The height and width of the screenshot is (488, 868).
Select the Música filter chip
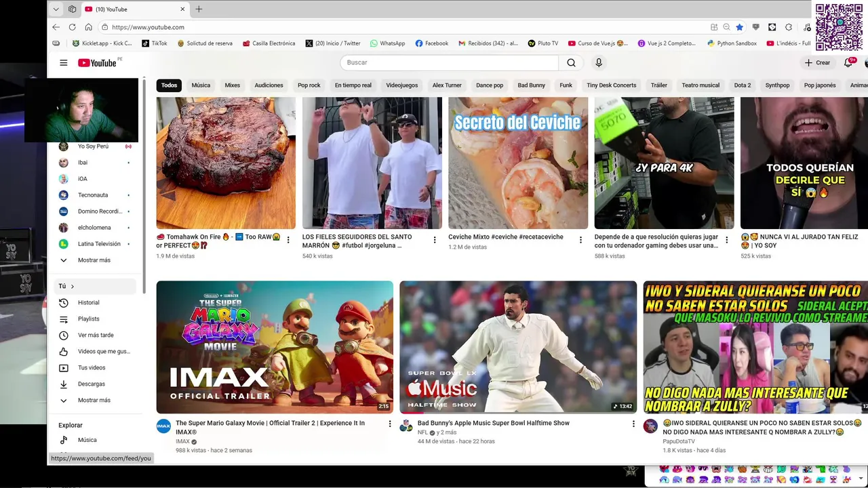tap(201, 85)
